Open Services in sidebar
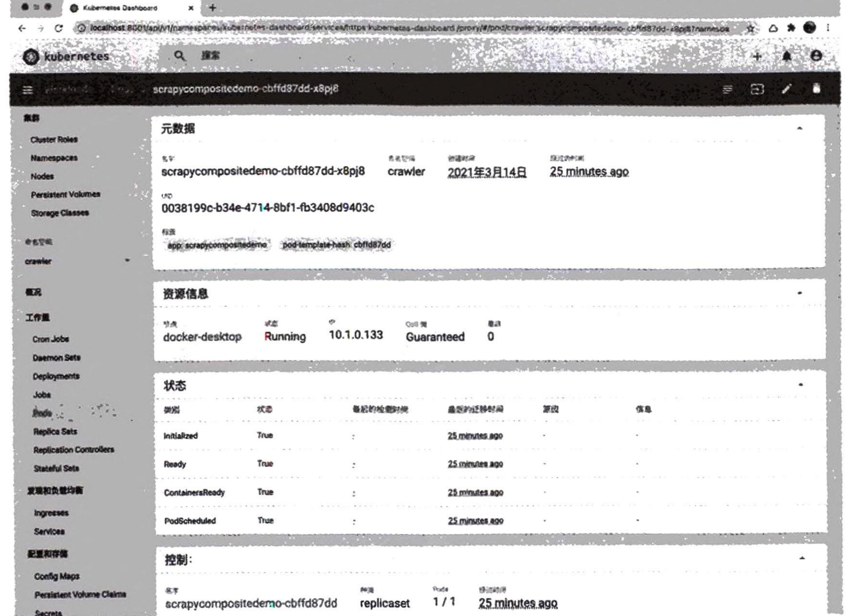The height and width of the screenshot is (616, 854). point(49,532)
